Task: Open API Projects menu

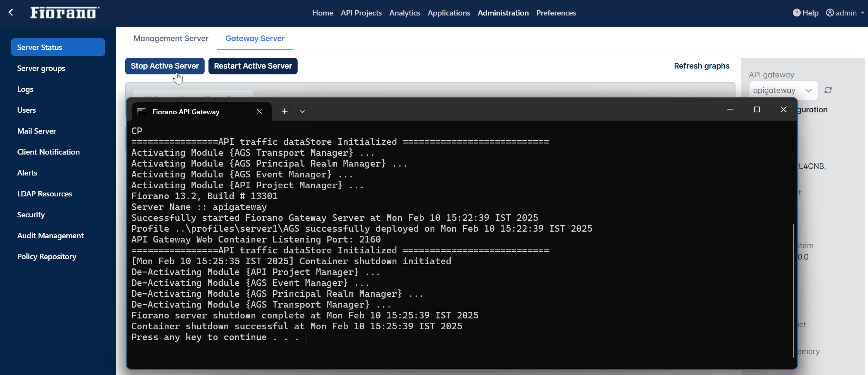Action: tap(361, 13)
